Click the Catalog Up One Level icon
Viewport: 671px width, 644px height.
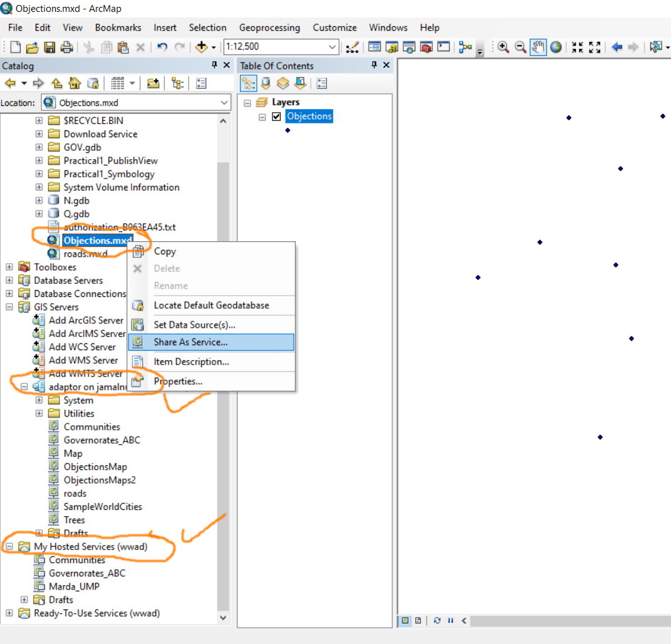tap(56, 83)
